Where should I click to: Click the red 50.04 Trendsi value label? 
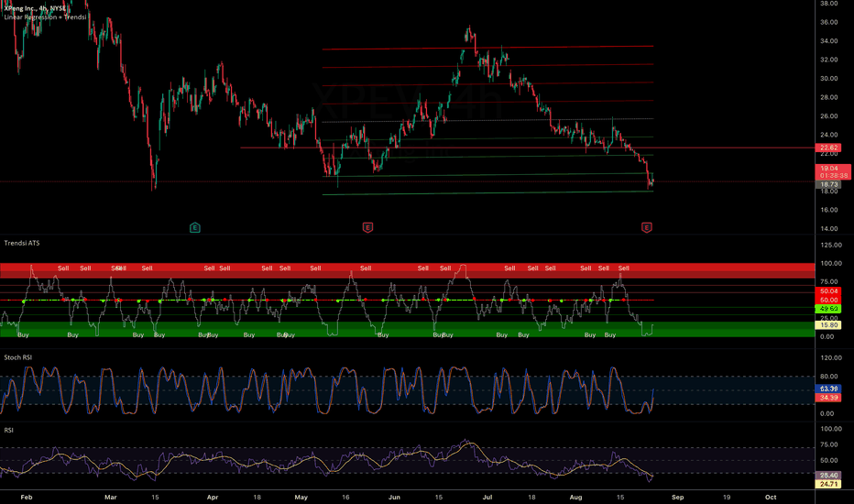[828, 291]
